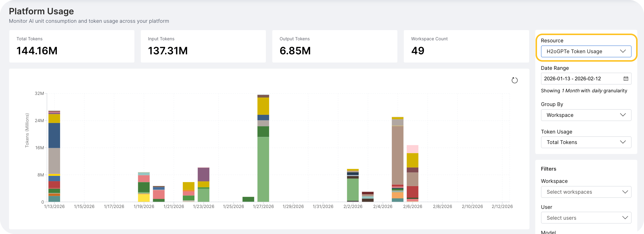Screen dimensions: 644x234
Task: Open the Token Usage Total Tokens dropdown
Action: pos(586,142)
